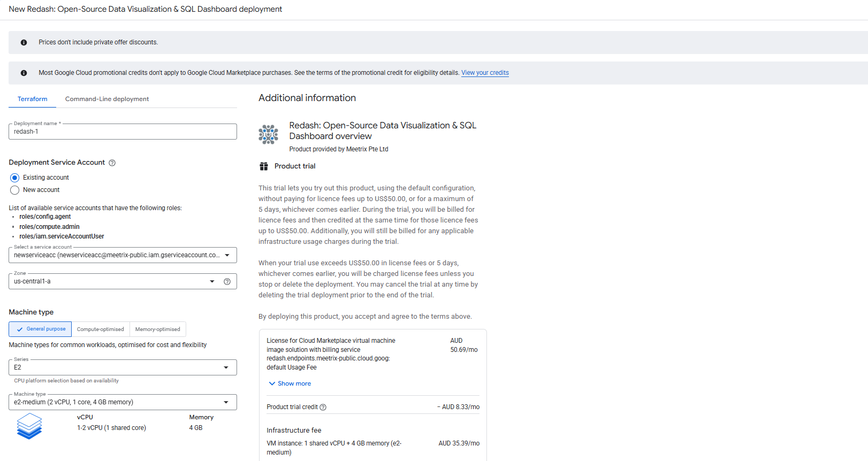
Task: Click the info icon beside promotional credits notice
Action: tap(24, 73)
